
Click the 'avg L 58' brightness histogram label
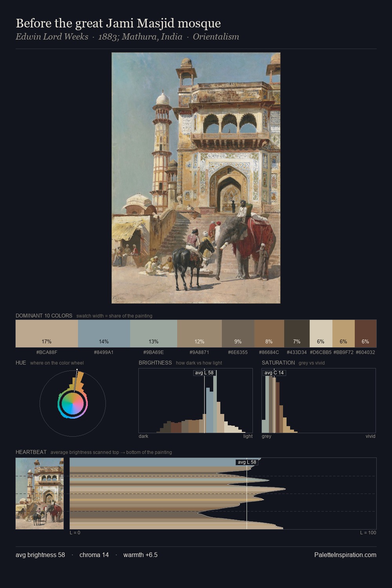coord(204,373)
